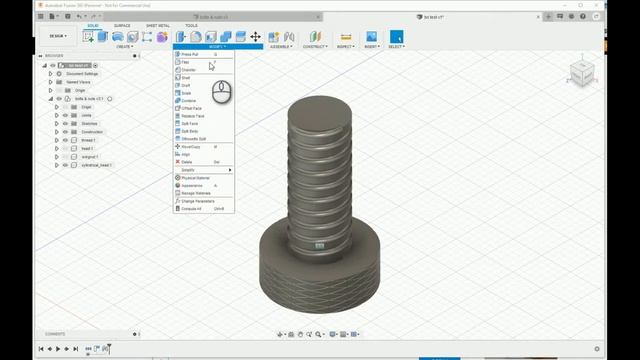Select the Hole tool icon

(133, 37)
